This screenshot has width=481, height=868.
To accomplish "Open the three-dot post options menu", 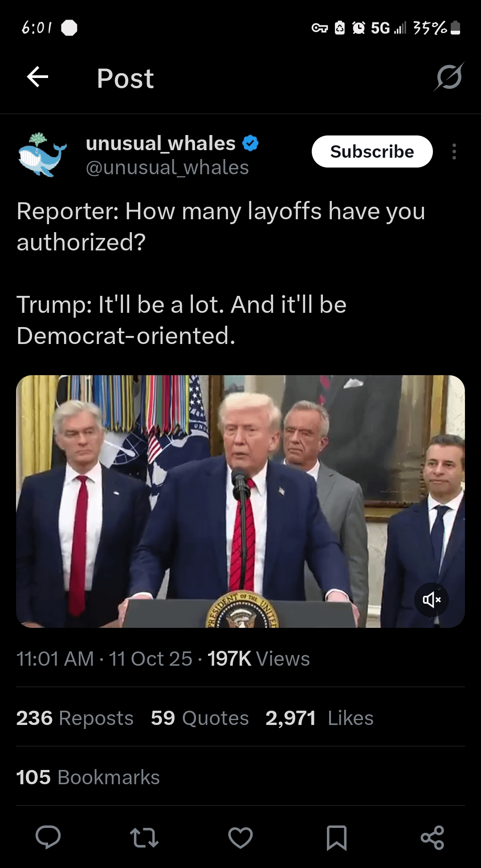I will [x=454, y=151].
